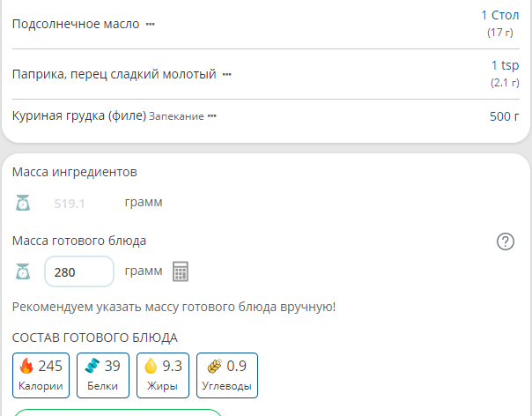The width and height of the screenshot is (532, 416).
Task: Open the calculator icon beside finished dish mass
Action: point(181,271)
